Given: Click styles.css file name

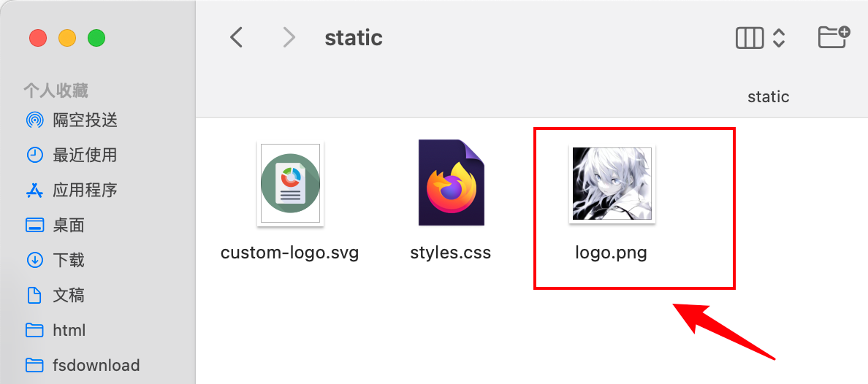Looking at the screenshot, I should (451, 253).
